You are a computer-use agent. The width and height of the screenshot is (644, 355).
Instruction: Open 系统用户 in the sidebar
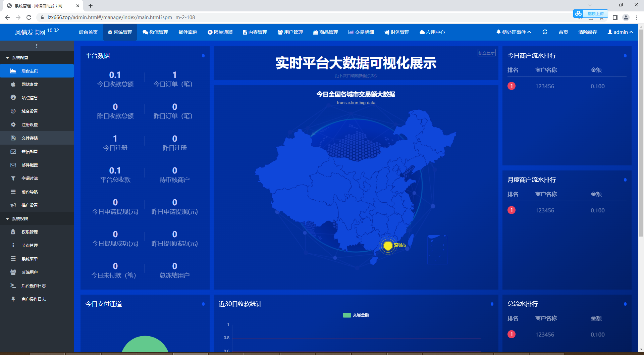click(x=30, y=272)
